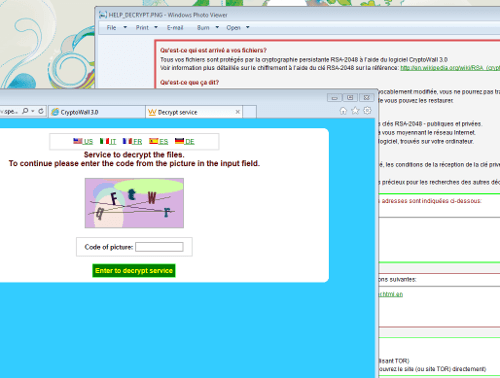Click the search magnifier in address bar
The image size is (500, 378).
[25, 111]
